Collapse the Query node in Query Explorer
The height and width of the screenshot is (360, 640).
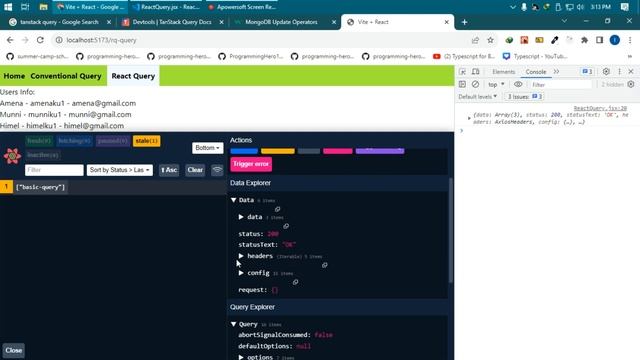point(234,324)
